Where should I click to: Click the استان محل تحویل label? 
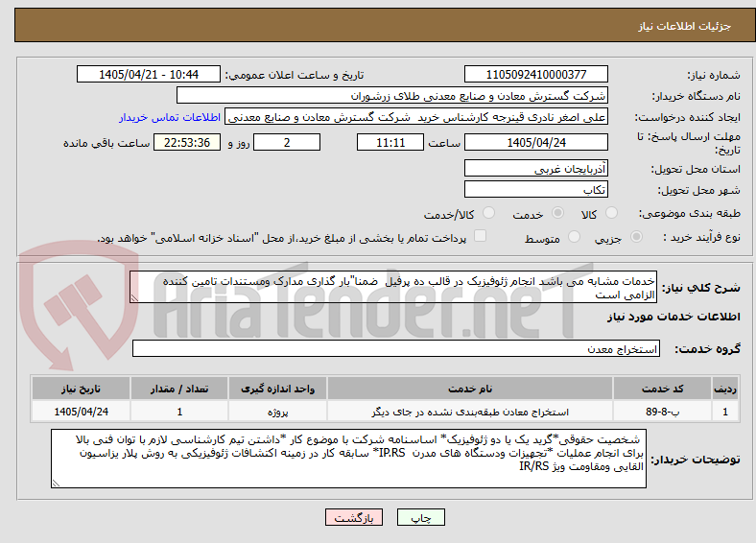696,169
